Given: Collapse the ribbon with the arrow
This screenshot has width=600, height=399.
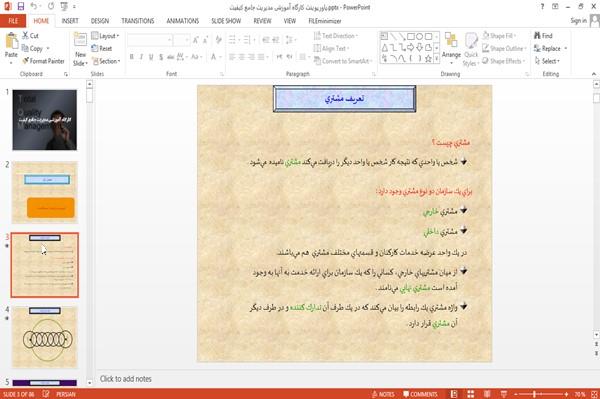Looking at the screenshot, I should [x=593, y=74].
